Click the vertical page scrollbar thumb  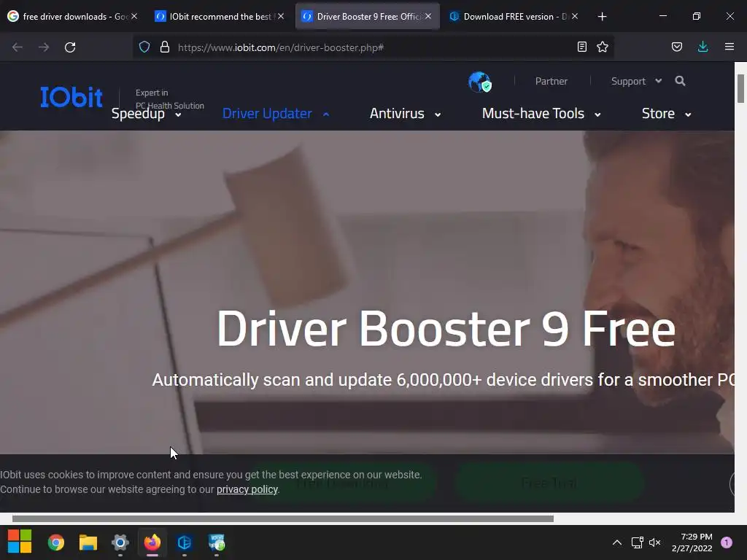740,88
